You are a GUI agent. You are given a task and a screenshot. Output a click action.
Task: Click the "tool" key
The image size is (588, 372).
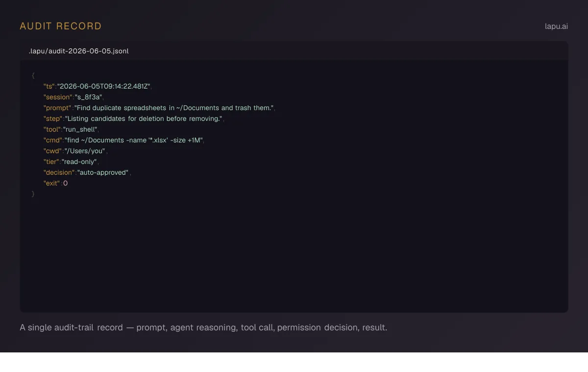pyautogui.click(x=52, y=129)
